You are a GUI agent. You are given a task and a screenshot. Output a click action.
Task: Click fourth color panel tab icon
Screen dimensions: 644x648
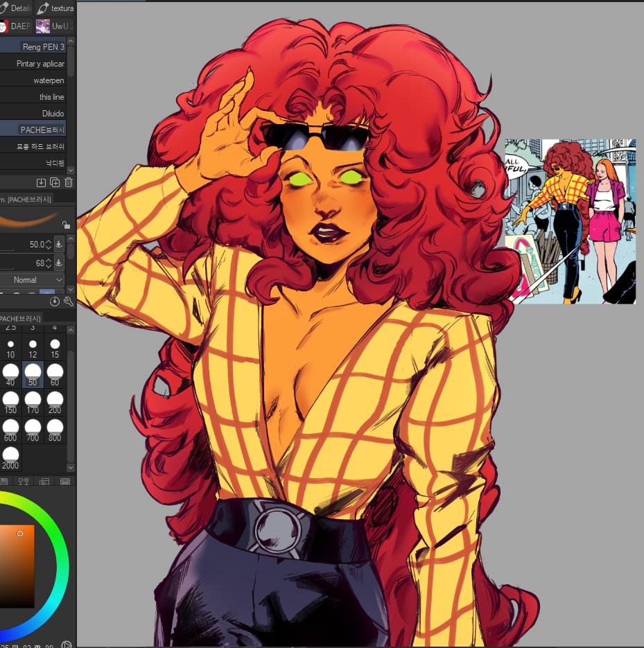point(65,482)
